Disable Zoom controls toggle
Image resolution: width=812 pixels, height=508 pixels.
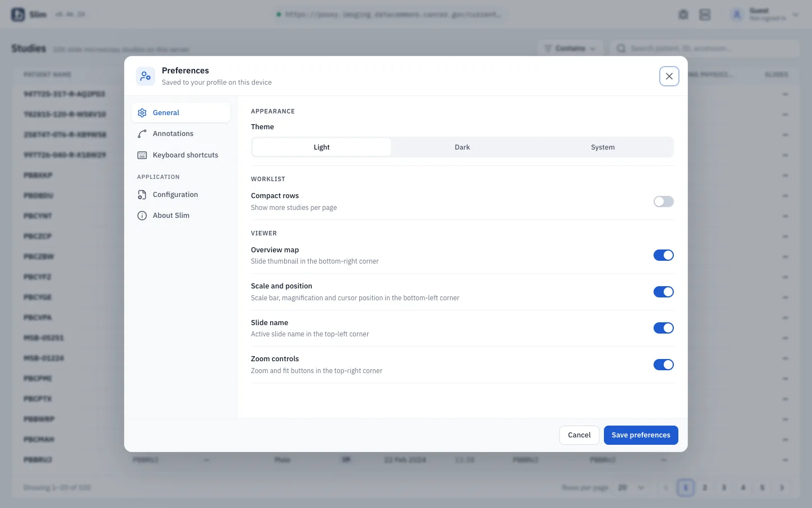(663, 365)
